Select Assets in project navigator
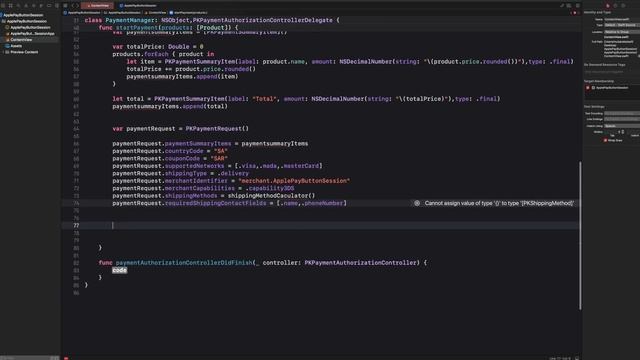Viewport: 640px width, 360px height. coord(16,46)
